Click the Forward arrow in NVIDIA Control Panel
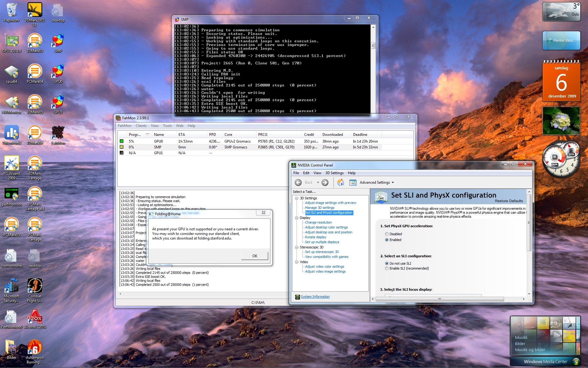588x368 pixels. tap(325, 182)
